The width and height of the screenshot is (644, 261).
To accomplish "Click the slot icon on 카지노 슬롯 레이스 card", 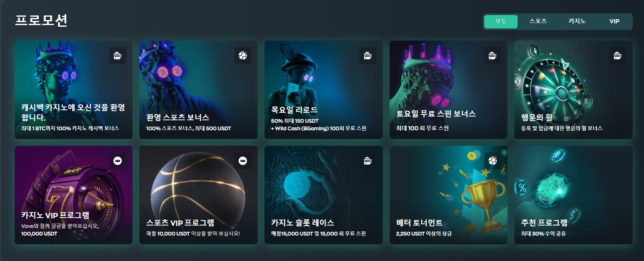I will pos(368,161).
